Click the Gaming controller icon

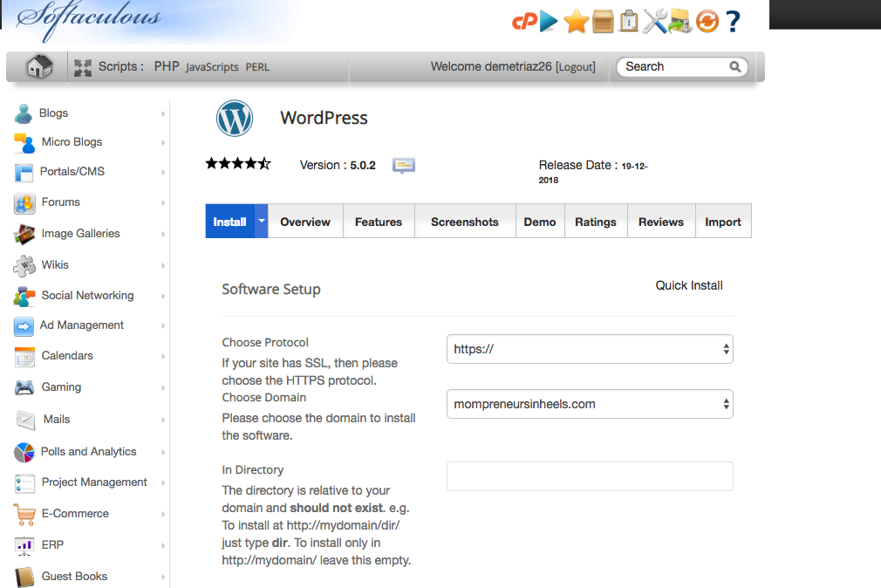pos(24,387)
